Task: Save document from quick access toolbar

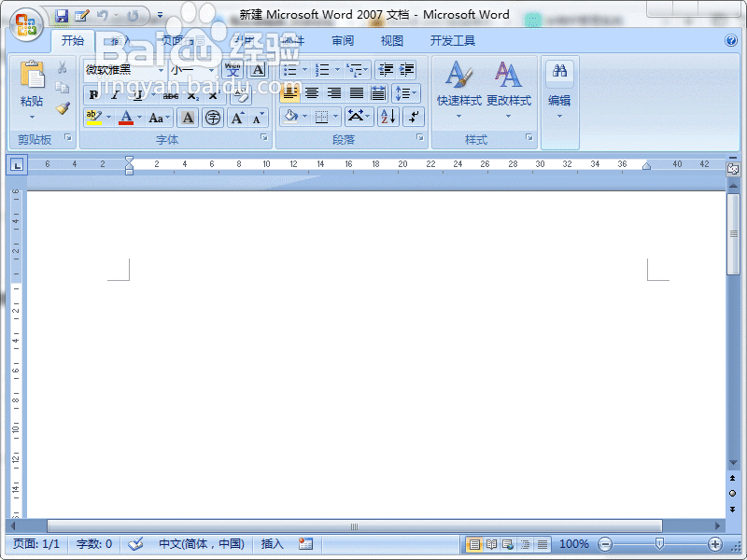Action: 62,16
